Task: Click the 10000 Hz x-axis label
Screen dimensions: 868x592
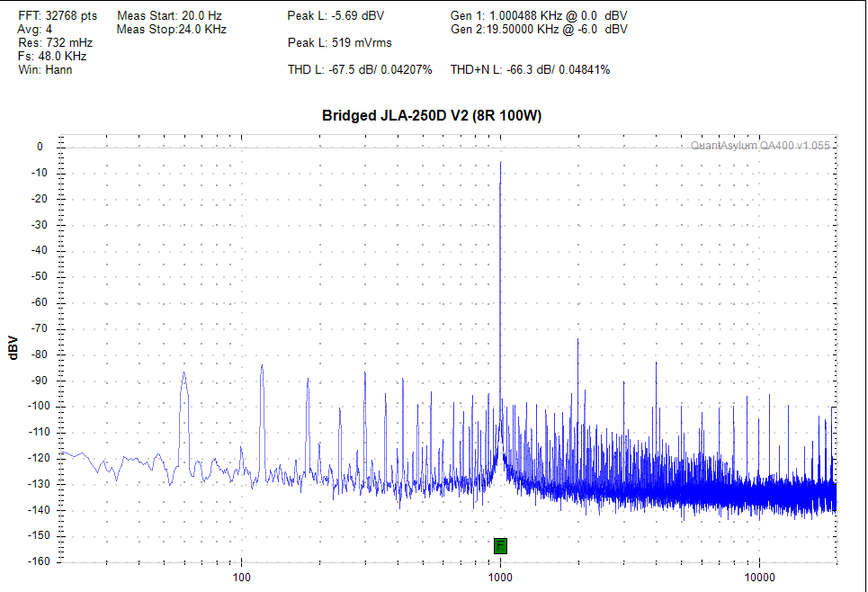Action: point(759,578)
